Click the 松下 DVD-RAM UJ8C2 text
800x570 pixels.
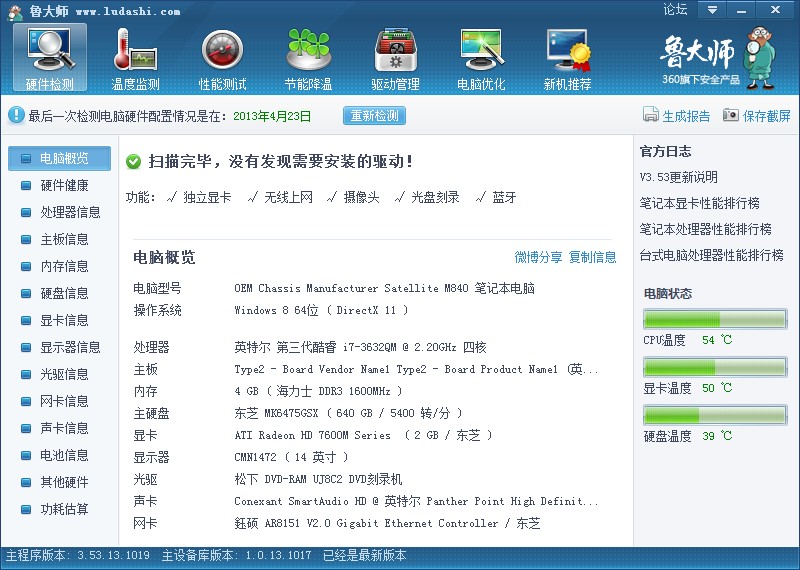click(x=318, y=479)
